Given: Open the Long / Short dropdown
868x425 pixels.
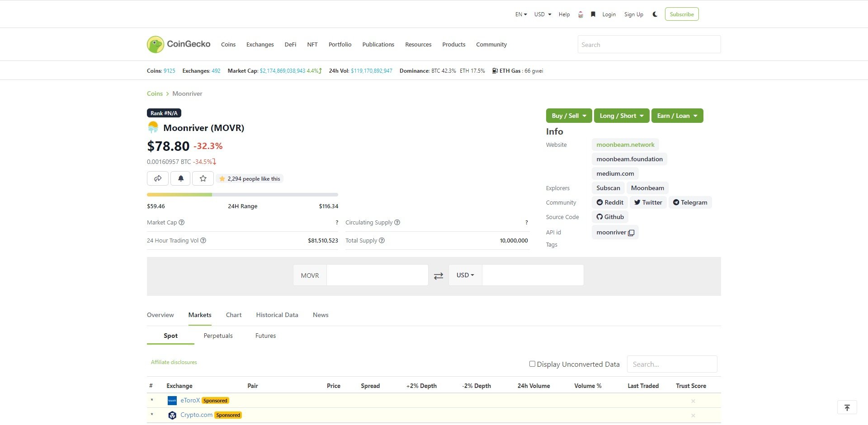Looking at the screenshot, I should click(x=621, y=116).
